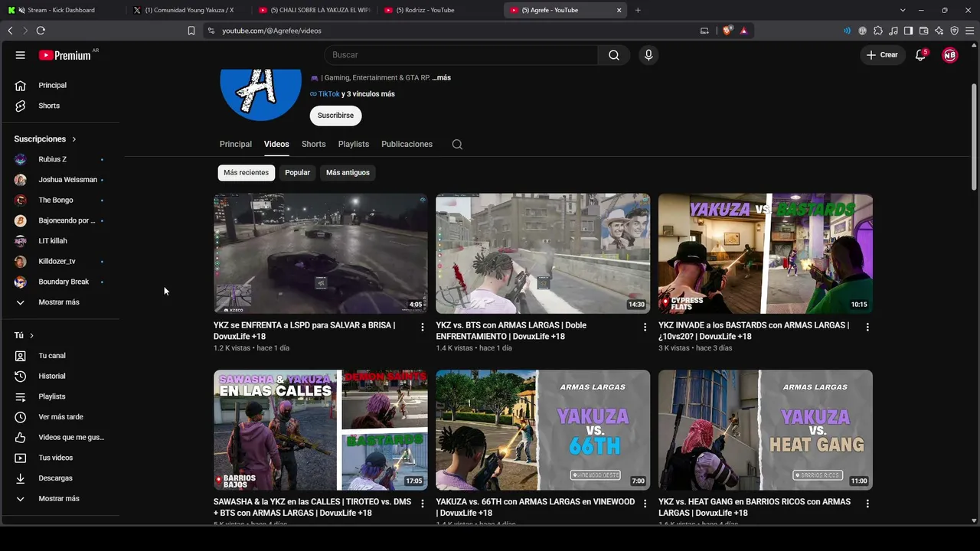The width and height of the screenshot is (980, 551).
Task: Click the search magnifier button
Action: pyautogui.click(x=614, y=55)
